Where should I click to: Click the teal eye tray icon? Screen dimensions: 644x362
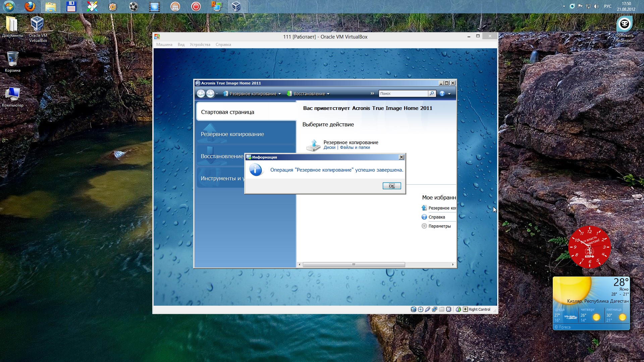[x=572, y=6]
